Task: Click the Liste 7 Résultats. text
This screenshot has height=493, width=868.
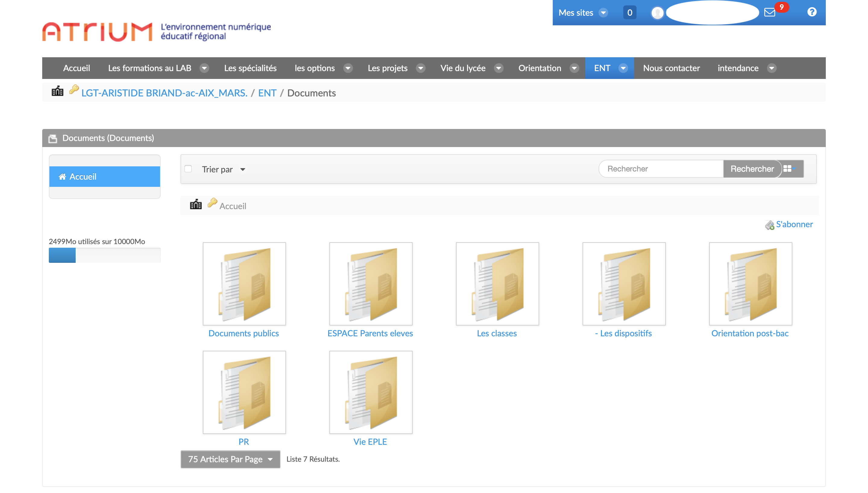Action: coord(313,459)
